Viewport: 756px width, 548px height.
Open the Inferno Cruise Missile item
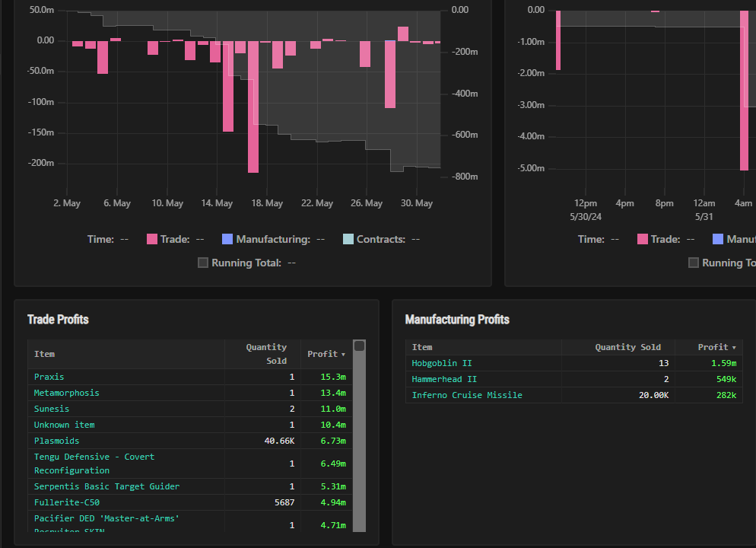tap(467, 395)
